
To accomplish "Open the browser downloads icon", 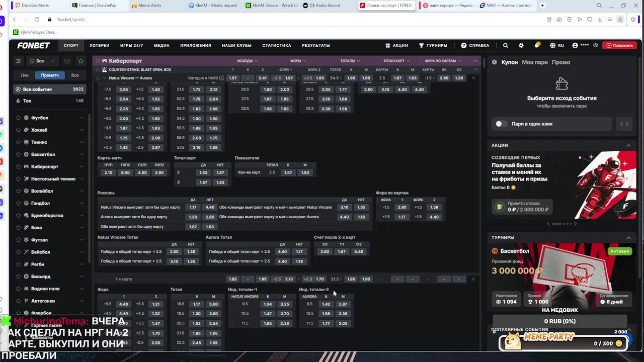I will 600,19.
